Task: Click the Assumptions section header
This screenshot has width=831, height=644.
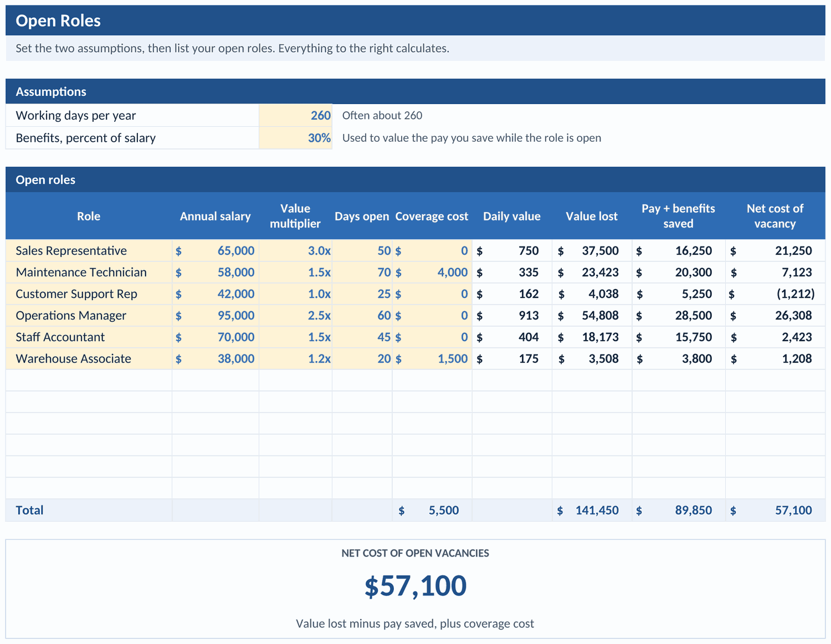Action: pyautogui.click(x=416, y=91)
